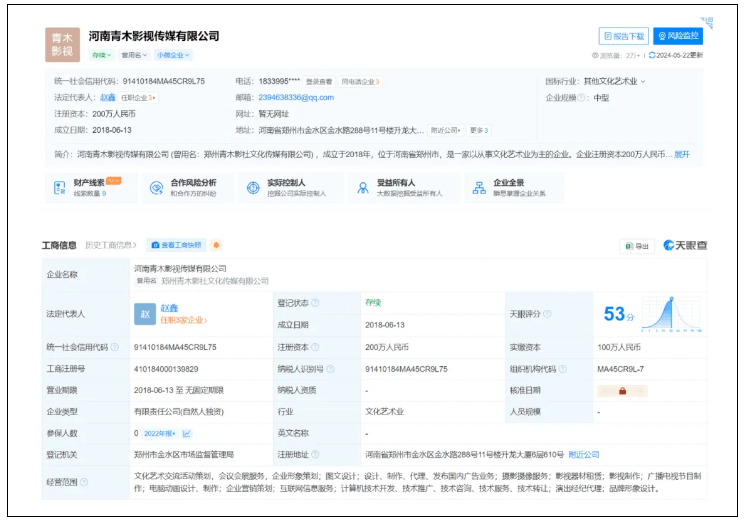Open the 2022年报 year dropdown
This screenshot has height=523, width=744.
(161, 433)
